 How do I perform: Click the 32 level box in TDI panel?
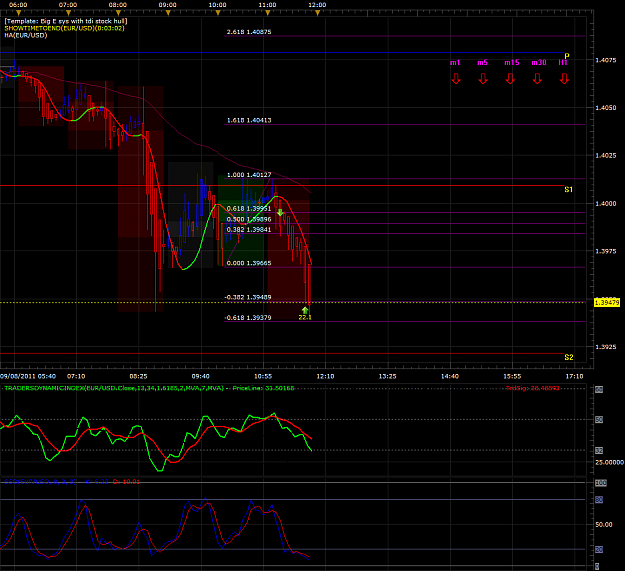coord(599,450)
